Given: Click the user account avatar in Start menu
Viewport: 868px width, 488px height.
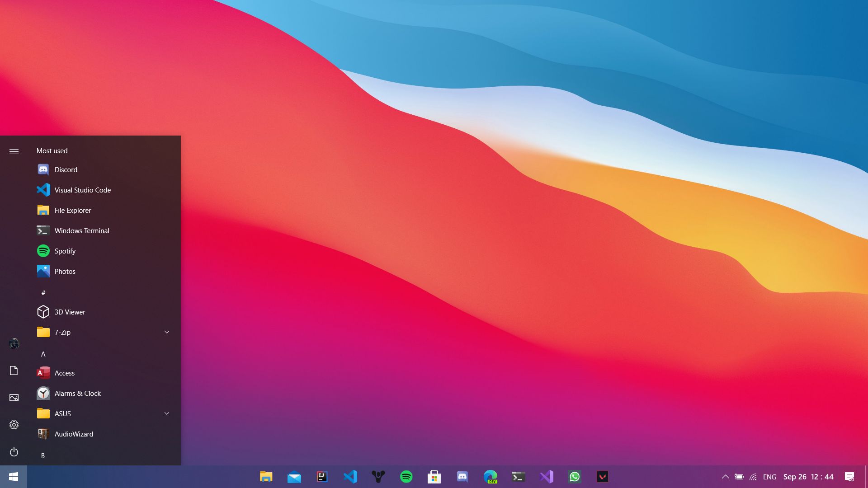Looking at the screenshot, I should click(14, 344).
